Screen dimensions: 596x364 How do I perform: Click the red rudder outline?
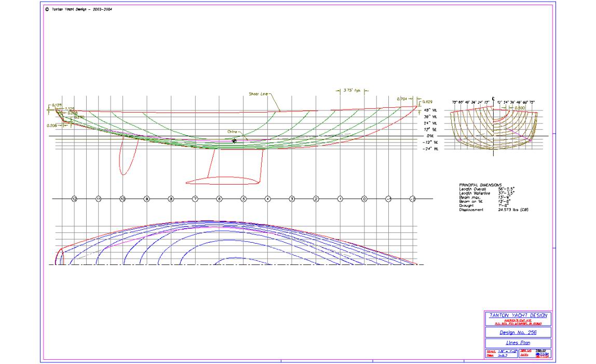[x=127, y=158]
